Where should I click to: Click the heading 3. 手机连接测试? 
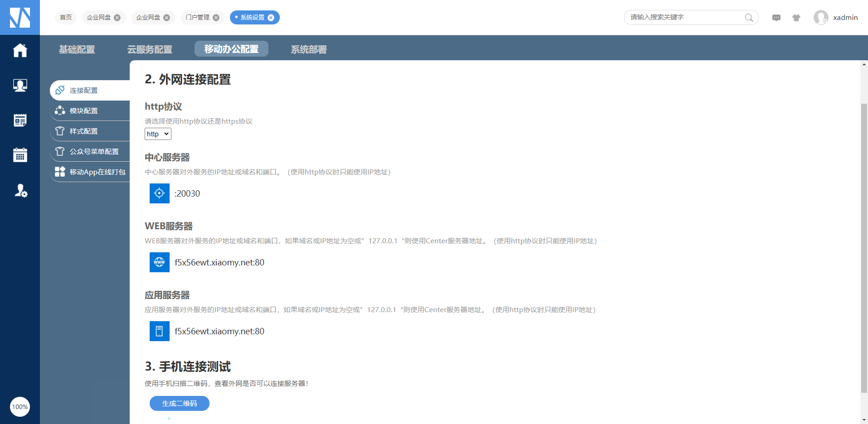coord(188,366)
